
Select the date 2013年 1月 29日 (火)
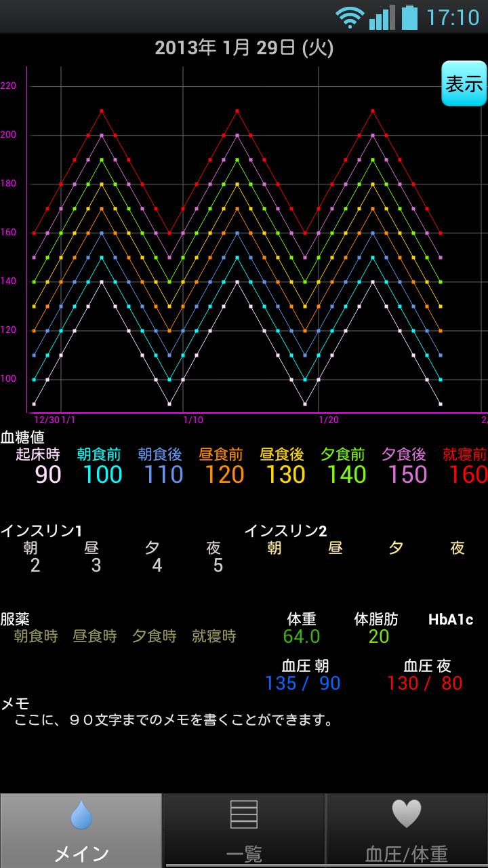[x=244, y=48]
